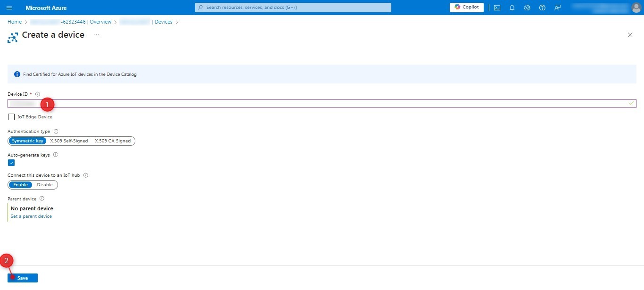The width and height of the screenshot is (644, 290).
Task: Click the Parent device info icon
Action: coord(42,199)
